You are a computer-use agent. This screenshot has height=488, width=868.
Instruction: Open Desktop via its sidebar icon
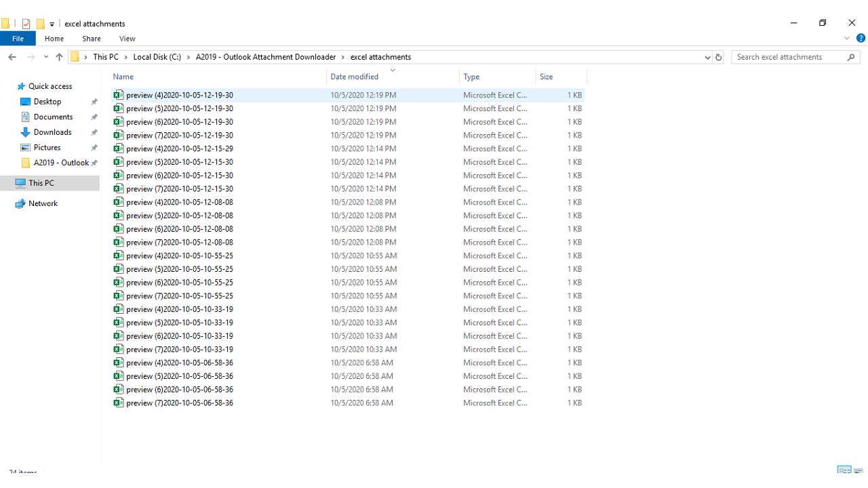[26, 102]
